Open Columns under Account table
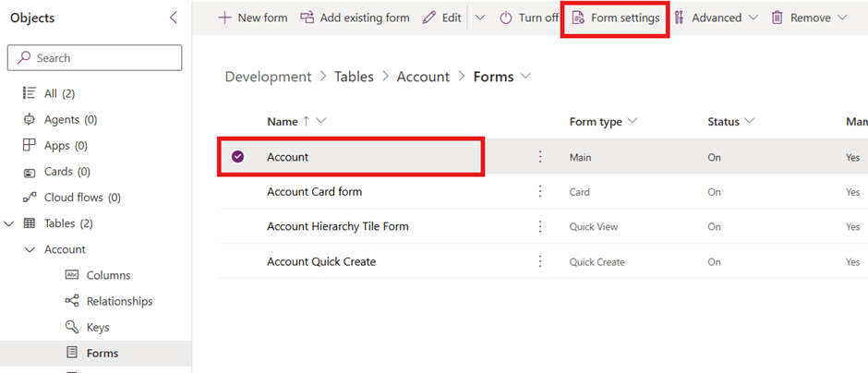868x373 pixels. (108, 275)
